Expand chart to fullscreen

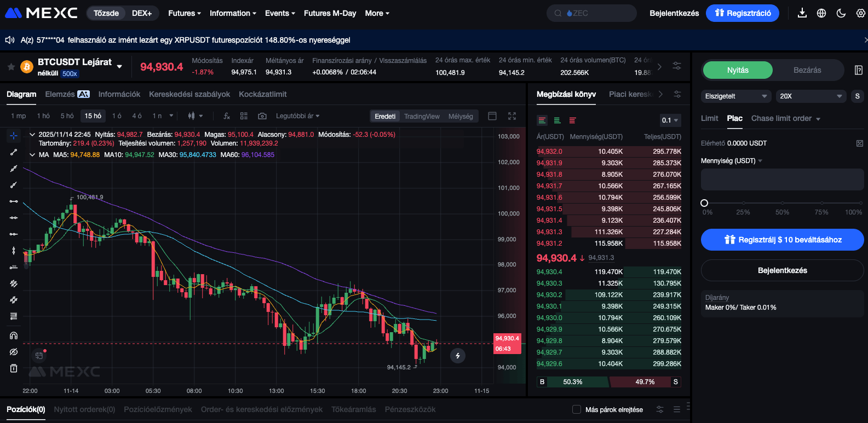click(x=512, y=116)
